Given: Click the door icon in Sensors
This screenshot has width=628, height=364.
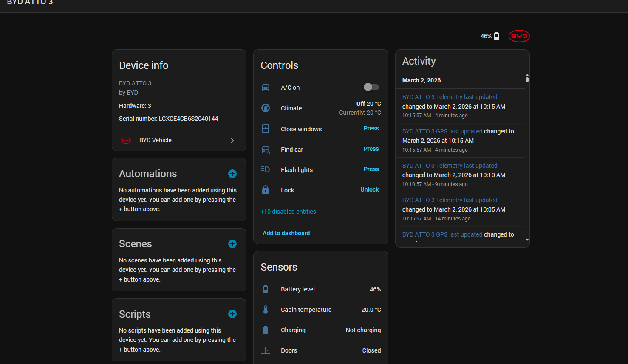Looking at the screenshot, I should point(266,350).
